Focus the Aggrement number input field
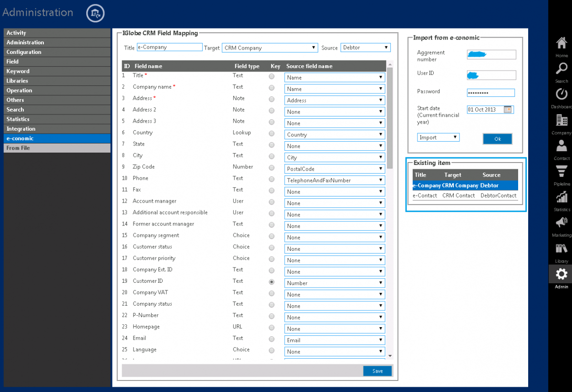This screenshot has height=392, width=572. click(491, 54)
